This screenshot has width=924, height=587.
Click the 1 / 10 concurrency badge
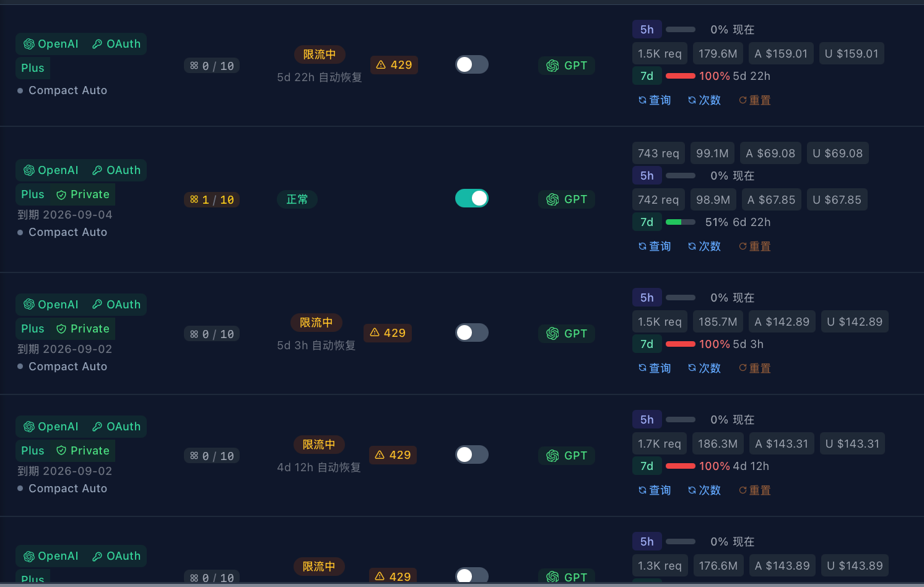(x=212, y=200)
